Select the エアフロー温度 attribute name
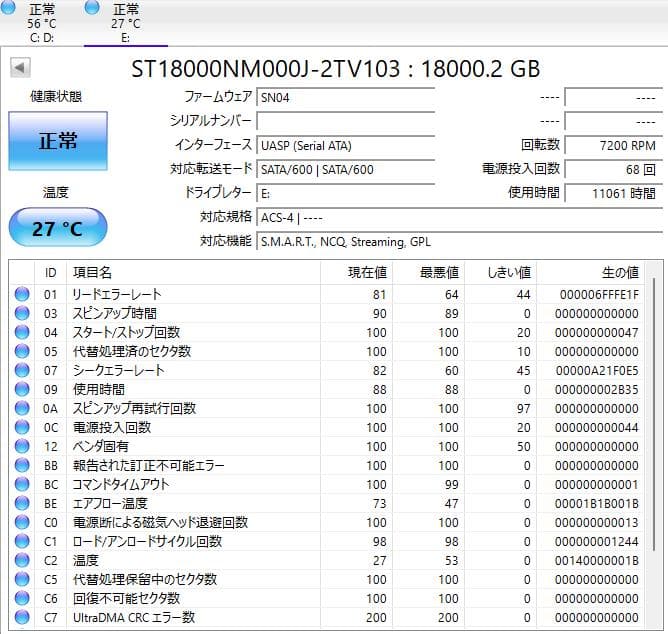668x634 pixels. [x=110, y=503]
